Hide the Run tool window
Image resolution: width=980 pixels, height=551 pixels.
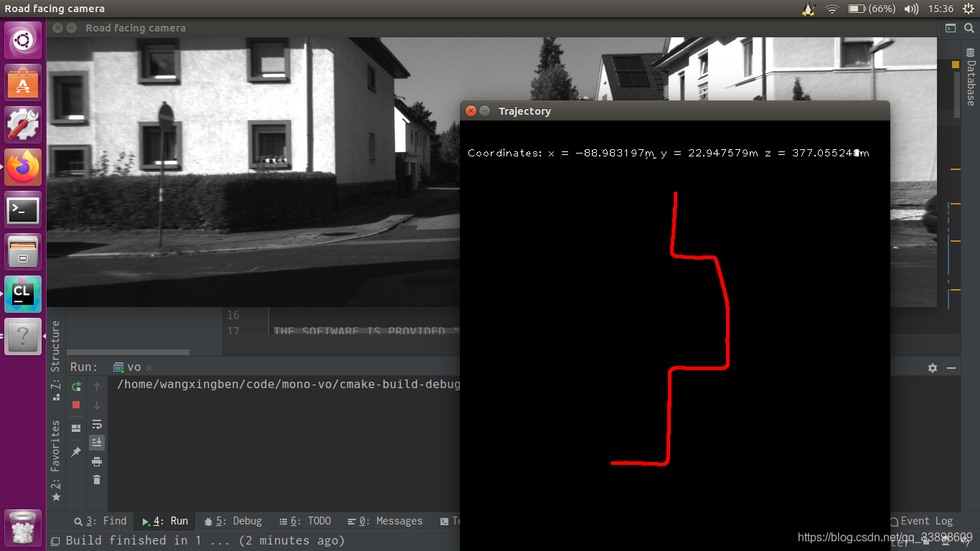point(951,367)
